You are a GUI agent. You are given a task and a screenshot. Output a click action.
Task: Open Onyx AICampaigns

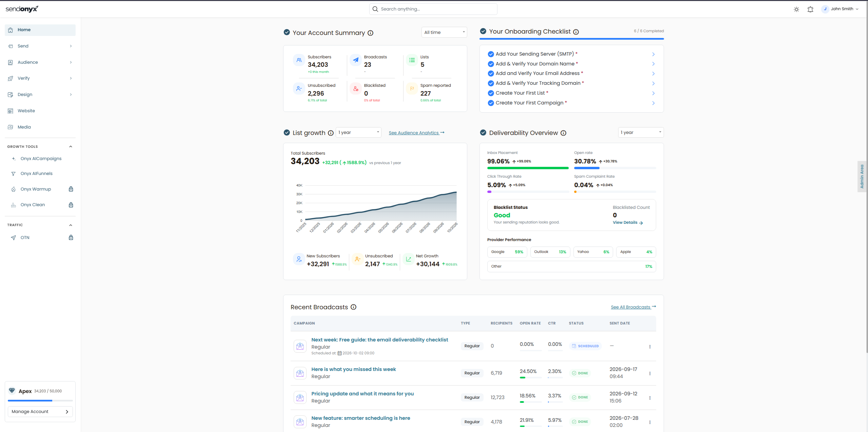coord(41,159)
